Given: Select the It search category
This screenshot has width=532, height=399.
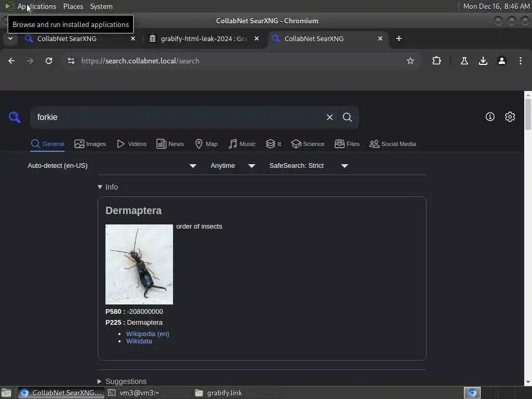Looking at the screenshot, I should coord(273,144).
